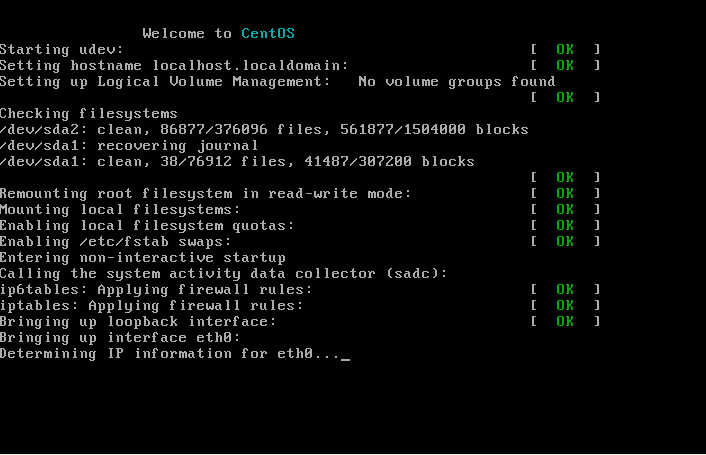
Task: Click the OK status next to Starting udev
Action: coord(565,50)
